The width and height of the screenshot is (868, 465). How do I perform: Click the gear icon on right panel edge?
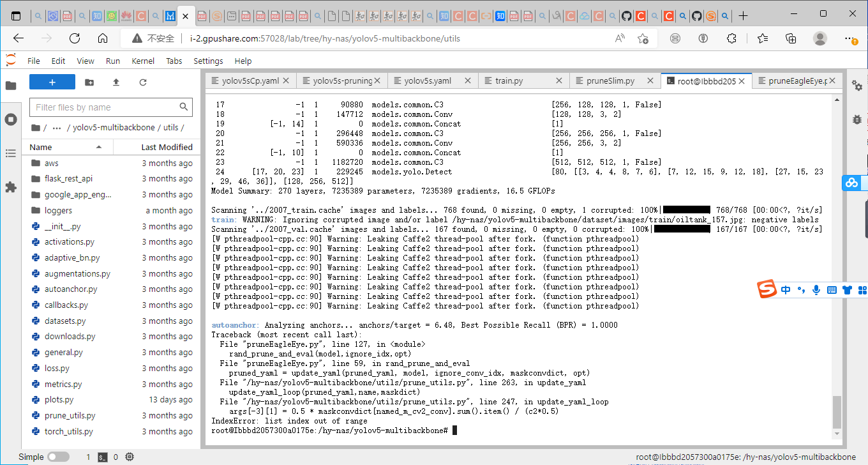click(x=857, y=86)
